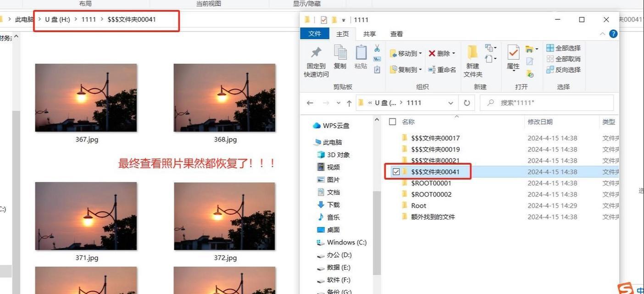Click the 搜索"1111" search box
This screenshot has height=294, width=644.
[547, 103]
